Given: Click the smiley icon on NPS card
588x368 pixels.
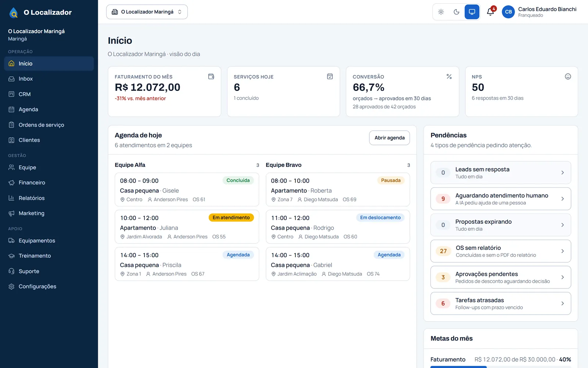Looking at the screenshot, I should click(568, 77).
